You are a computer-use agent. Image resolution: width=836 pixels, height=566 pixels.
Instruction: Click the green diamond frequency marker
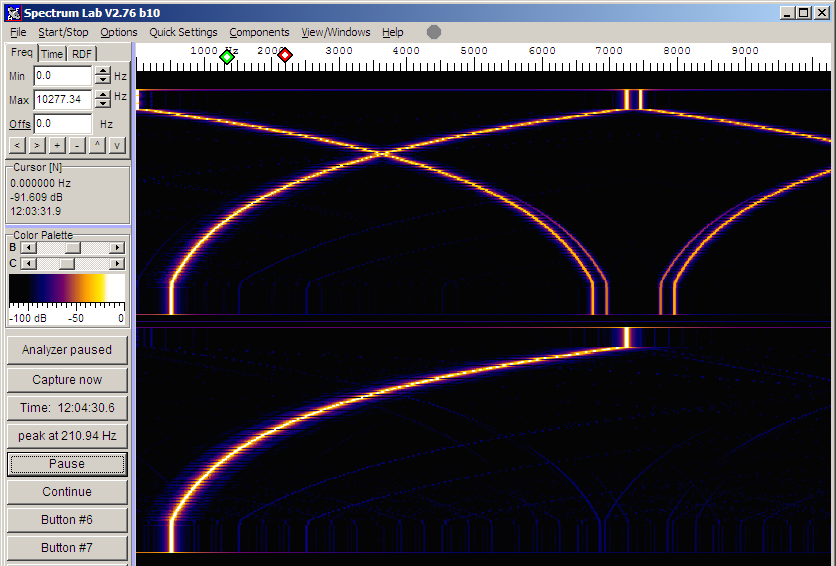[x=227, y=57]
